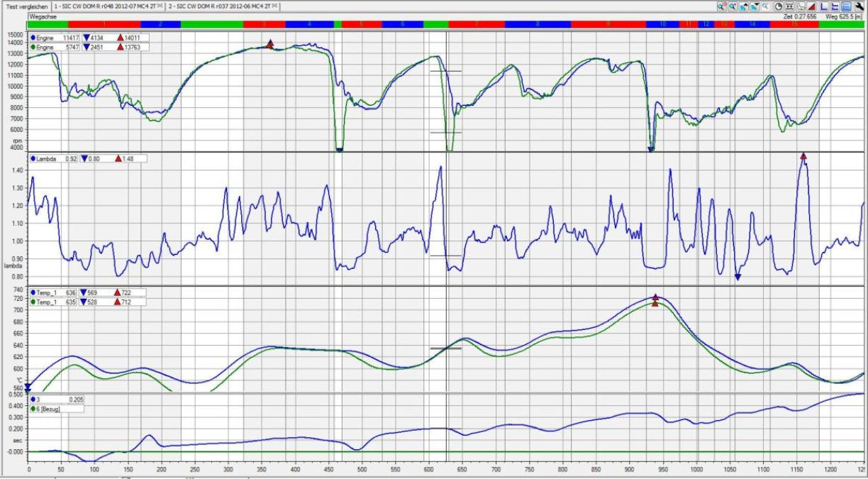
Task: Select red track sector 1
Action: point(104,24)
